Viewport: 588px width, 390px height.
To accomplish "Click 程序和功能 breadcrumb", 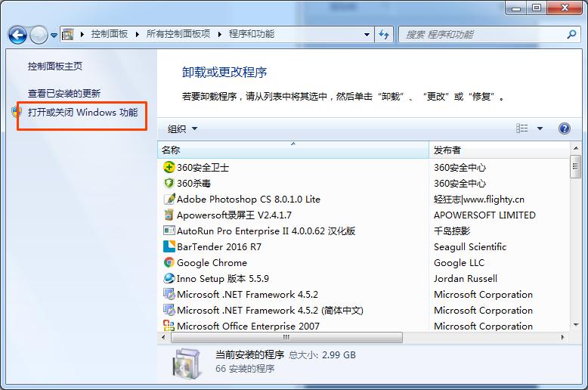I will tap(251, 34).
